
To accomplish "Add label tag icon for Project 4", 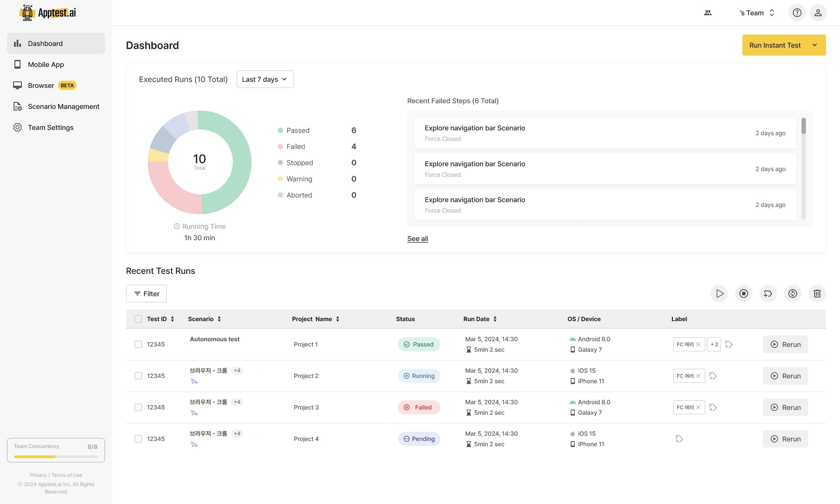I will [x=679, y=439].
